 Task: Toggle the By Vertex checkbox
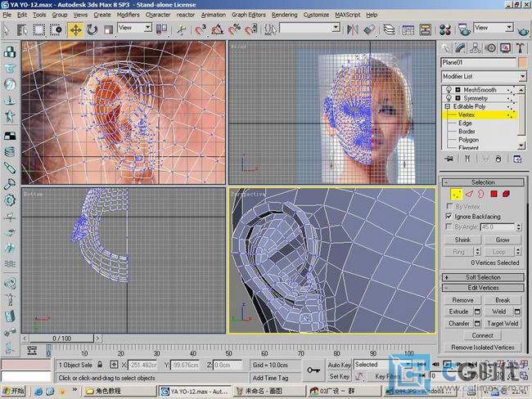[449, 206]
